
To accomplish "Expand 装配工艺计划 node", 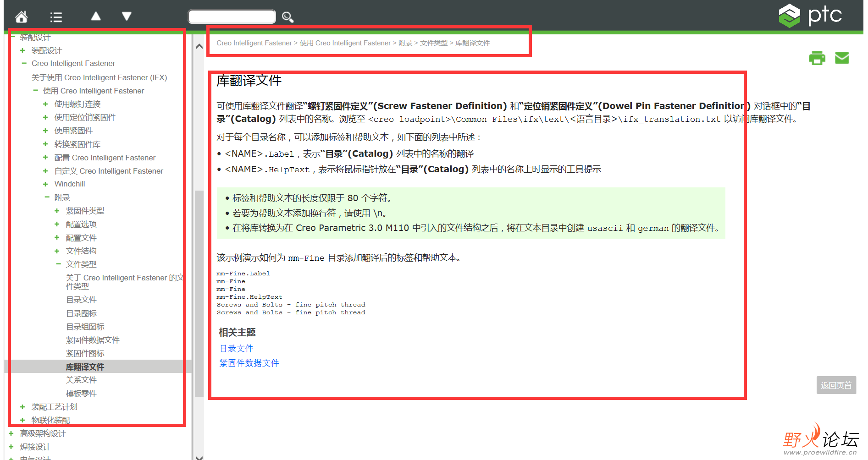I will (x=22, y=407).
